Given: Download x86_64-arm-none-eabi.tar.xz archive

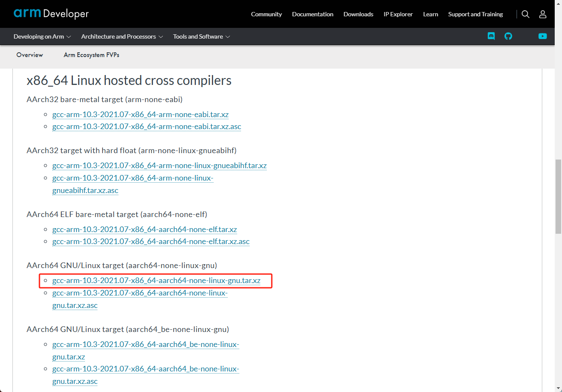Looking at the screenshot, I should (x=140, y=115).
